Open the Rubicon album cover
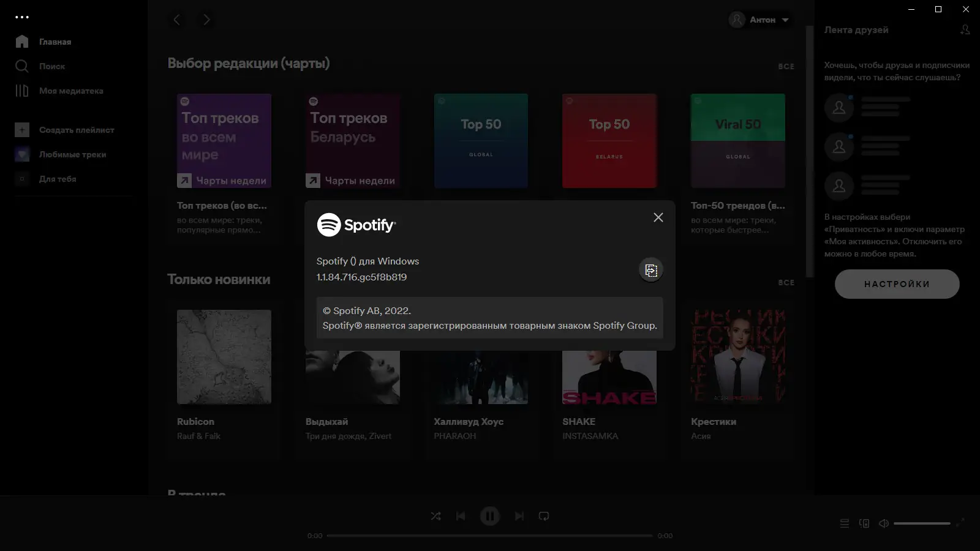The width and height of the screenshot is (980, 551). (x=224, y=357)
